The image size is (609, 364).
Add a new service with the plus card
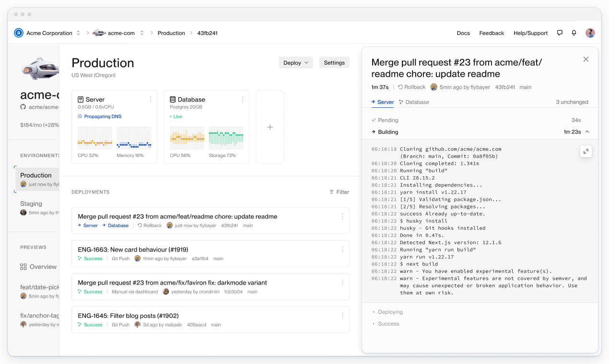tap(270, 127)
